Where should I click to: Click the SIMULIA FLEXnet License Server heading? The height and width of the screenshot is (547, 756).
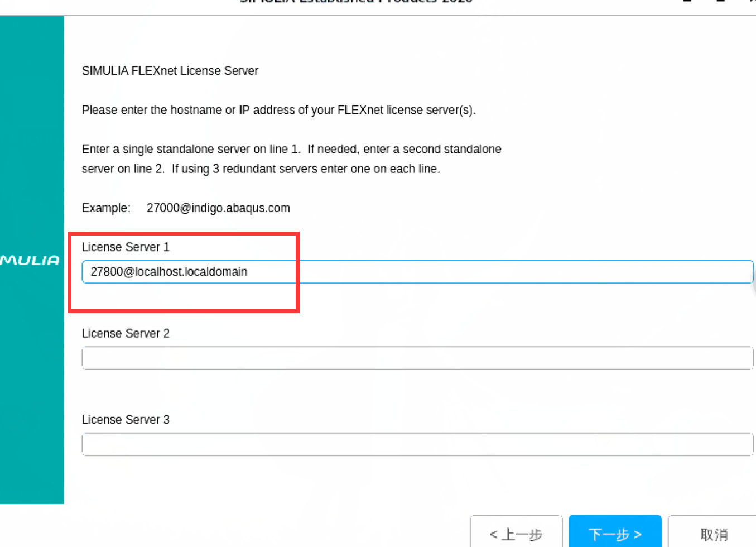coord(170,71)
